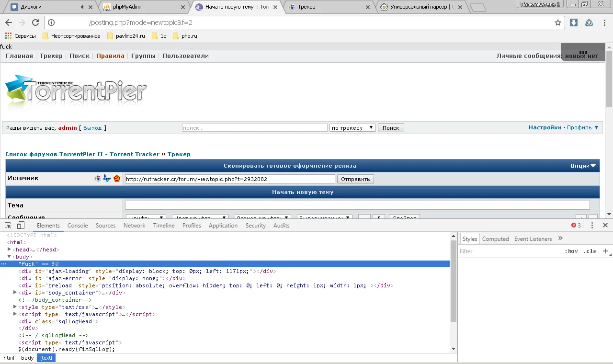Expand the body_container div node
This screenshot has height=364, width=613.
click(x=15, y=293)
